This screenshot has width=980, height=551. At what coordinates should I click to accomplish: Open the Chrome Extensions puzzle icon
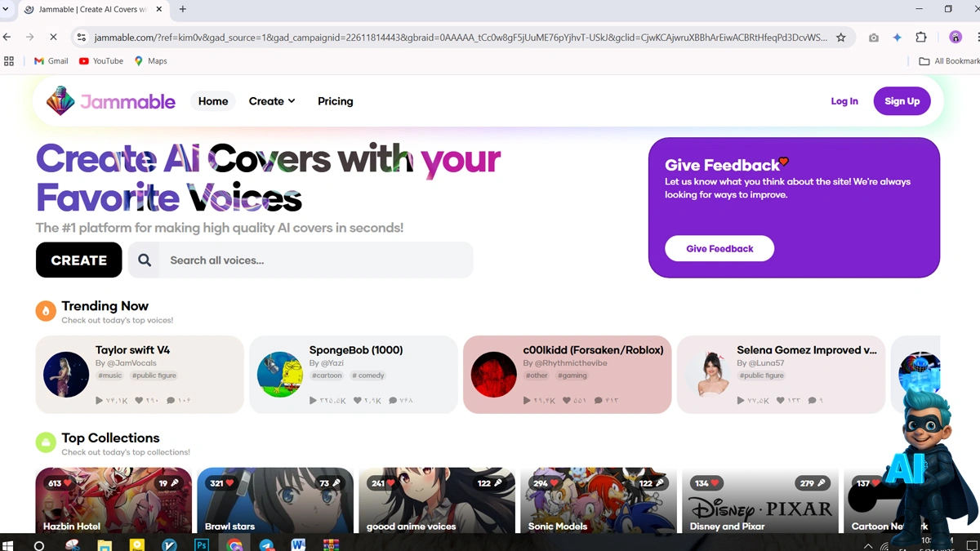[x=921, y=38]
